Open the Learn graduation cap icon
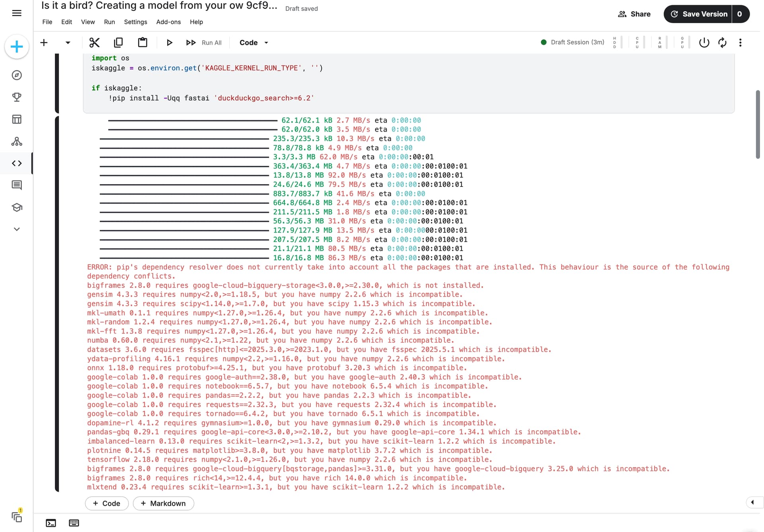The image size is (764, 532). 17,207
